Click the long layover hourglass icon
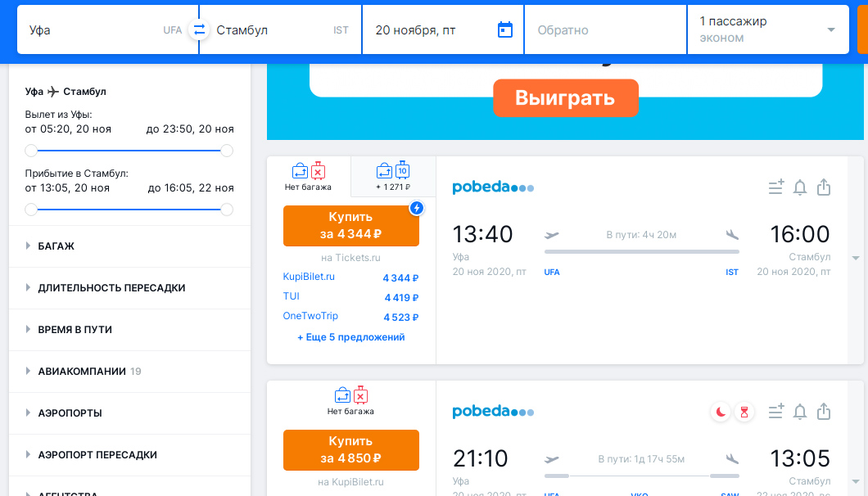This screenshot has height=496, width=868. (x=744, y=412)
